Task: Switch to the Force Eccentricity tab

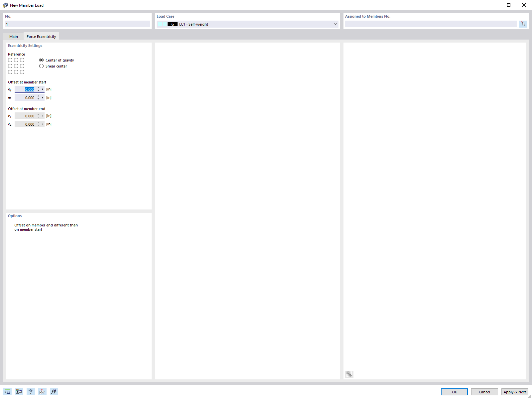Action: [41, 36]
